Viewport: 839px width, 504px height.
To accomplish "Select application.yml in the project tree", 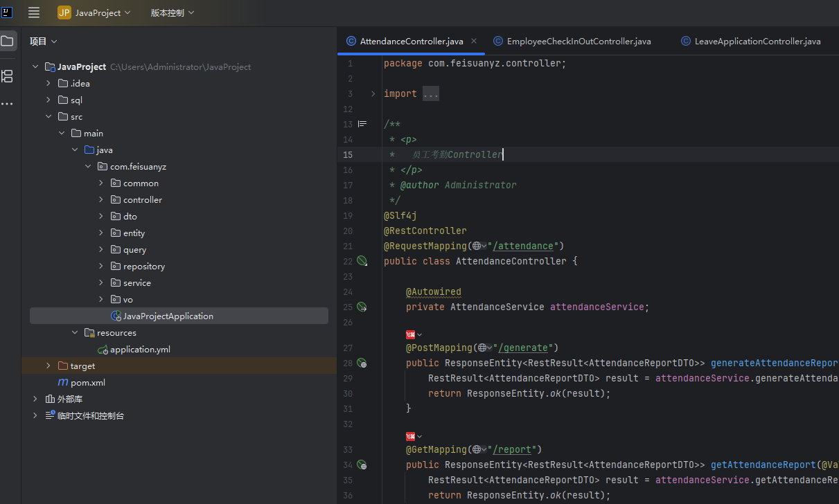I will (x=140, y=350).
